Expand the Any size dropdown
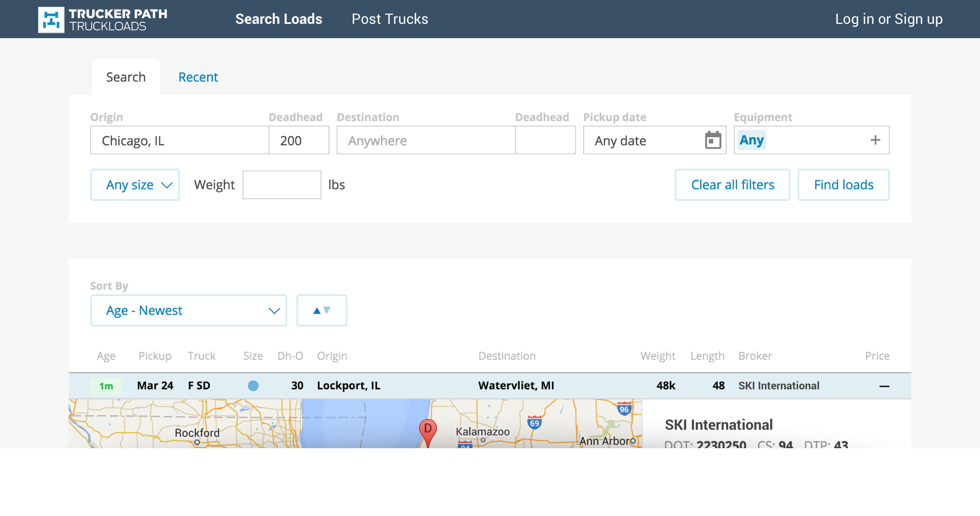Screen dimensions: 980x516 pos(135,185)
